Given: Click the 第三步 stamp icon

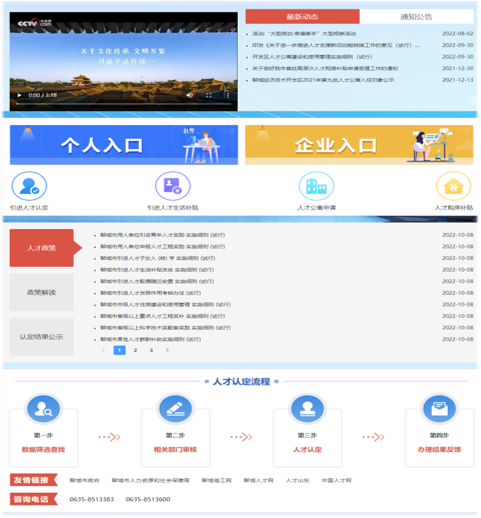Looking at the screenshot, I should click(x=307, y=409).
